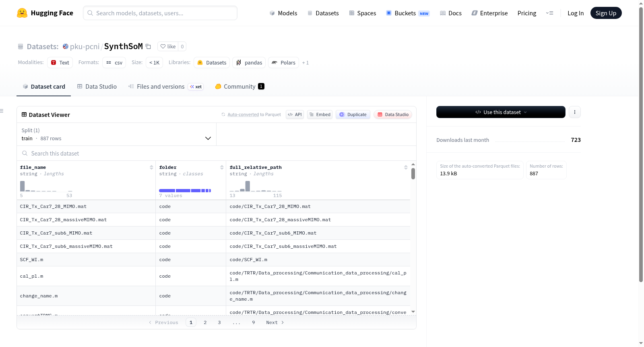Open Docs in the navbar

point(450,13)
